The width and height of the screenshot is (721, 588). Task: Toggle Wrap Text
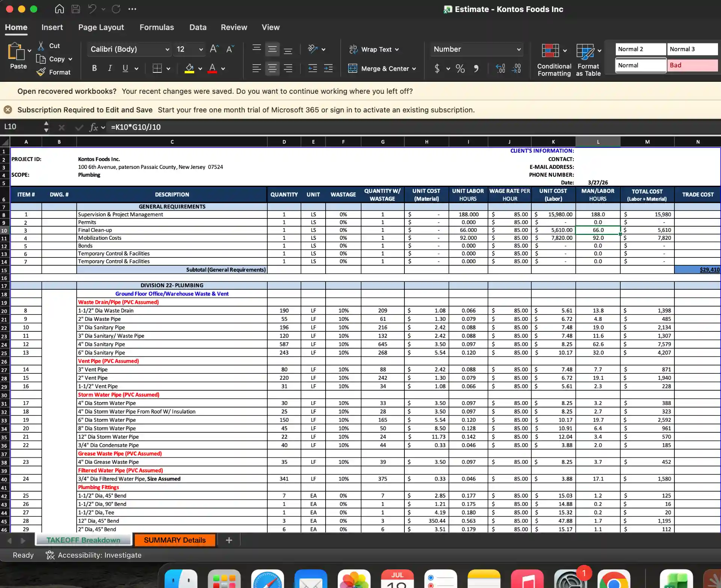374,49
